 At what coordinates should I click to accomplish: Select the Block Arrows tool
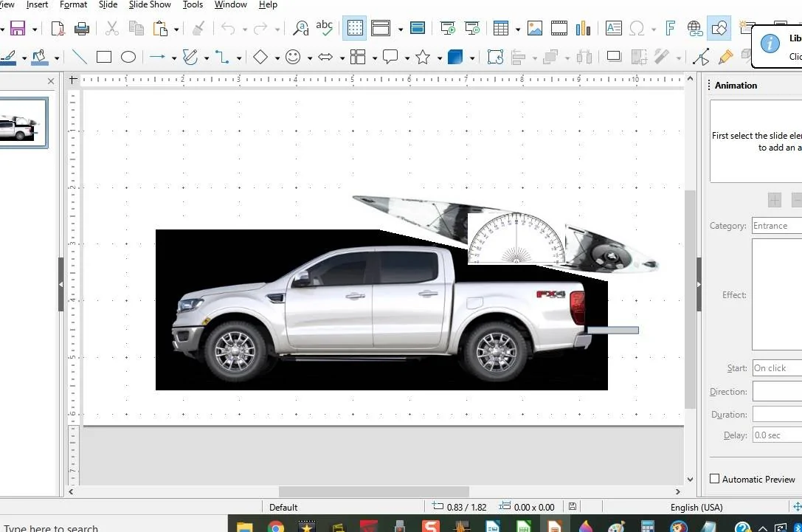(x=325, y=57)
